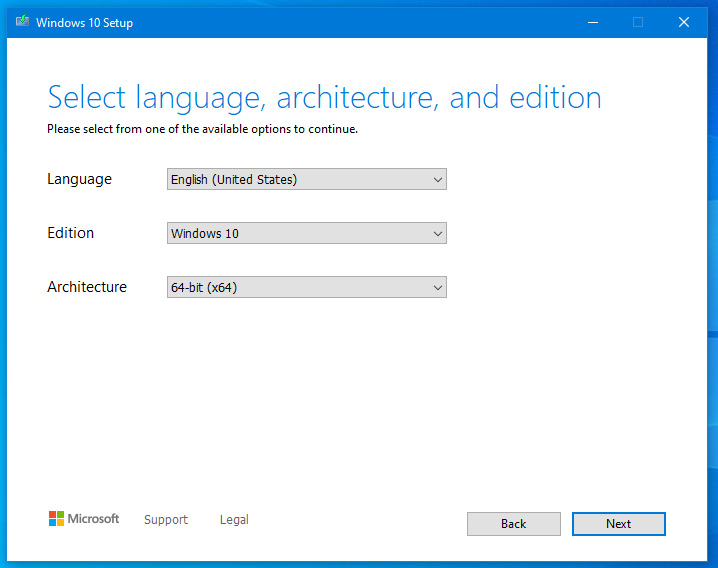Open the Legal link
Viewport: 718px width, 568px height.
[234, 519]
